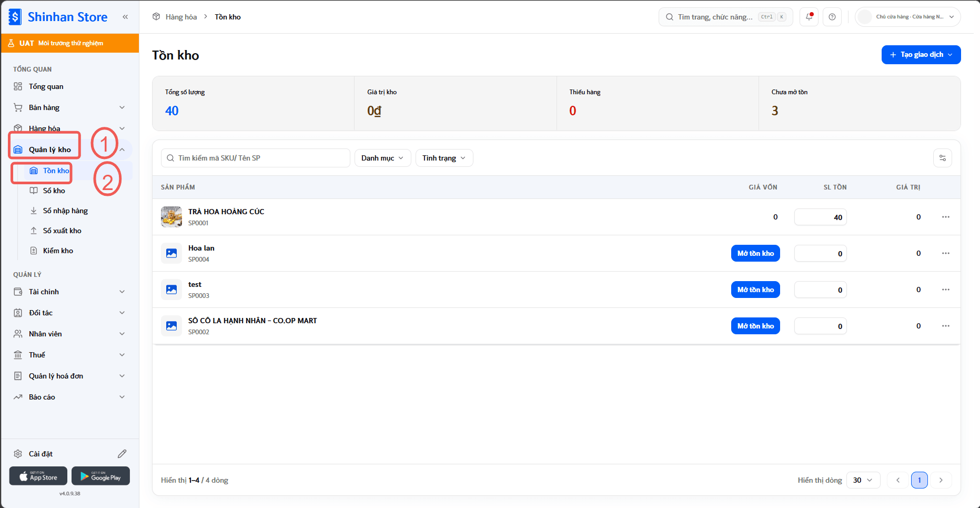The image size is (980, 508).
Task: Click the edit pencil next to Cài đặt
Action: tap(122, 454)
